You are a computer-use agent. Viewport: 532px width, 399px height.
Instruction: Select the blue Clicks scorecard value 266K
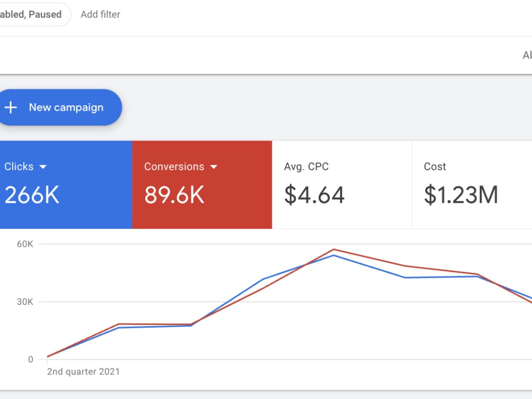tap(32, 195)
